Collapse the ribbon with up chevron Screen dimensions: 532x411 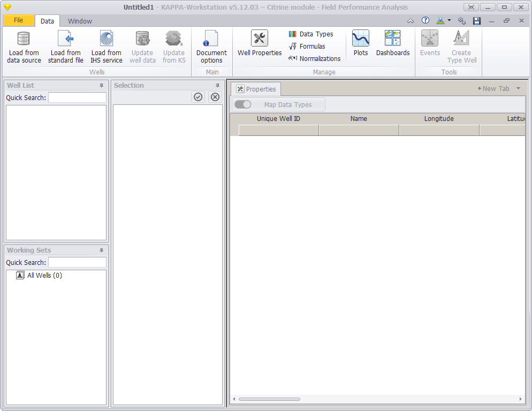[x=411, y=21]
